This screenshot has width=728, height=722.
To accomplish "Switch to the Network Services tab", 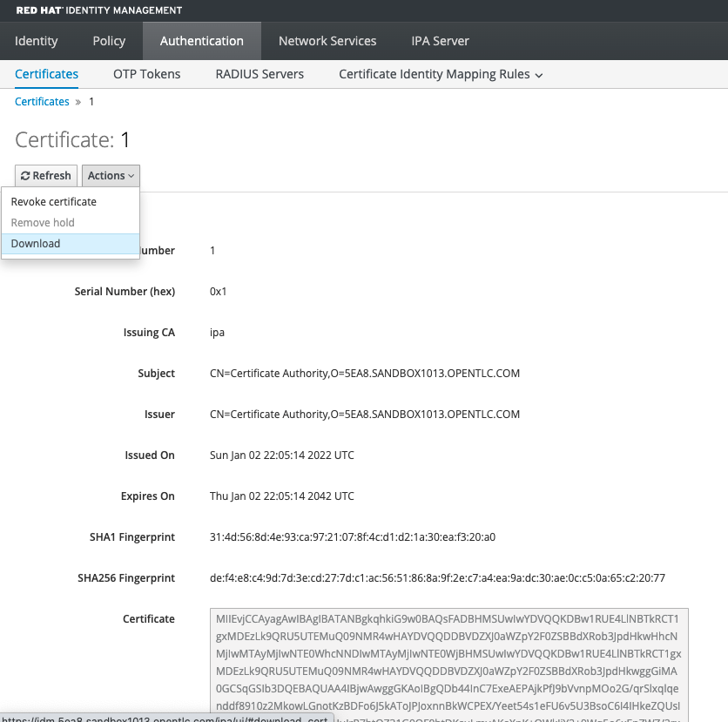I will point(327,40).
